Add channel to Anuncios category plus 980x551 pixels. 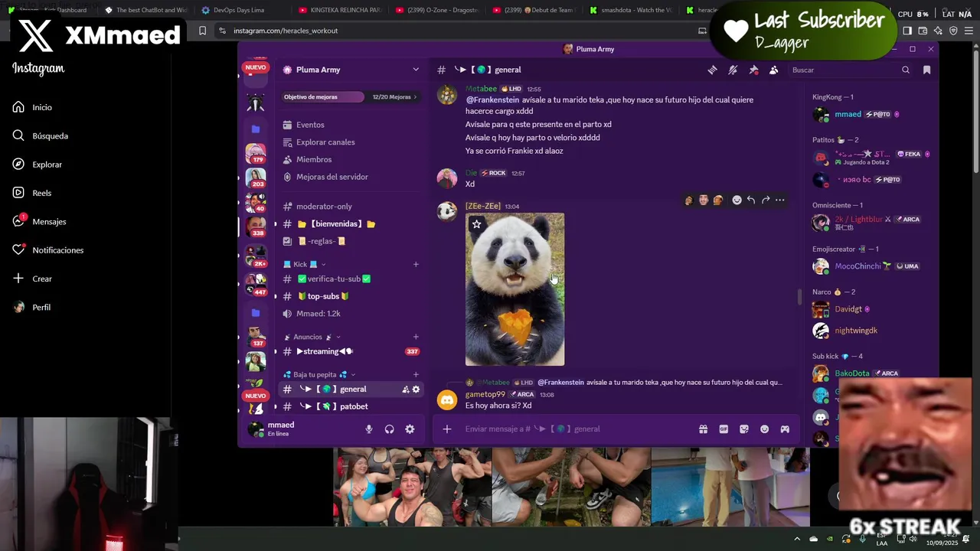point(416,337)
